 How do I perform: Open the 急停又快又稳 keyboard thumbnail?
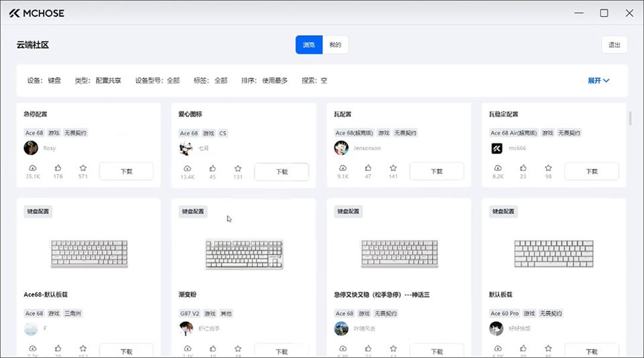click(x=399, y=254)
